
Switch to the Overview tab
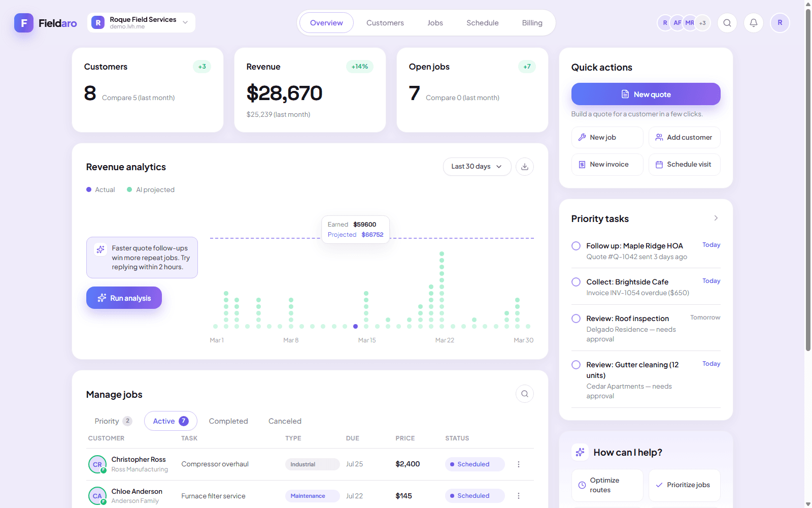pos(326,23)
